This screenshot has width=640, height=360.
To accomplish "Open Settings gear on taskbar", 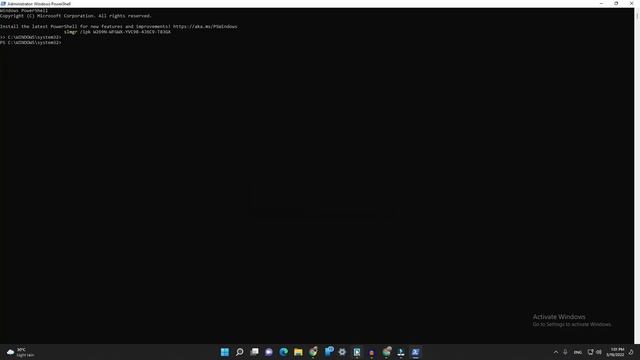I will [x=342, y=352].
